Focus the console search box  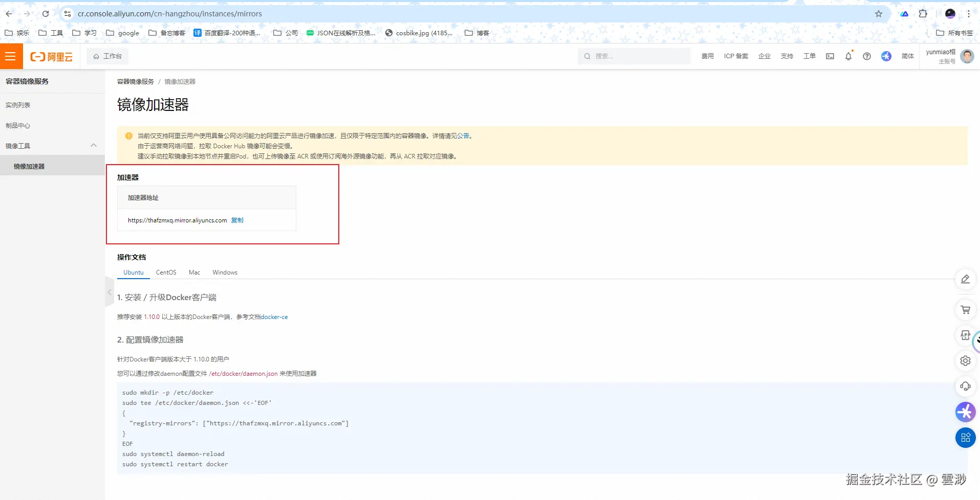point(634,56)
